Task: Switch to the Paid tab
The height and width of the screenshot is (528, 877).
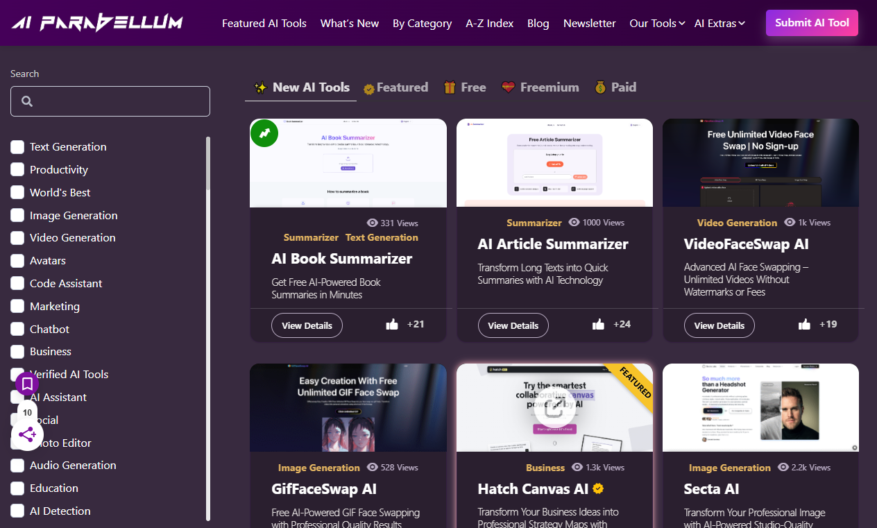Action: click(x=616, y=88)
